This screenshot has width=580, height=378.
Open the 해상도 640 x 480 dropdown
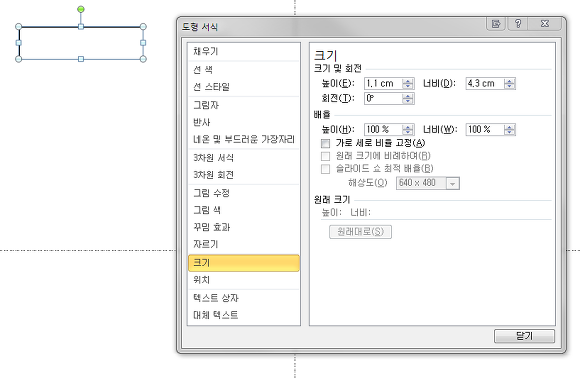click(452, 183)
